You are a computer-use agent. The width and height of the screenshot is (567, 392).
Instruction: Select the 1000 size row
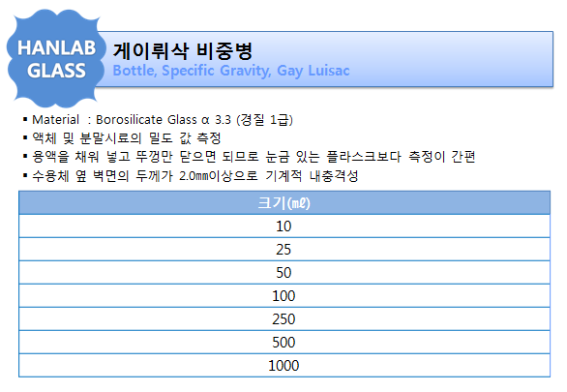click(x=284, y=365)
